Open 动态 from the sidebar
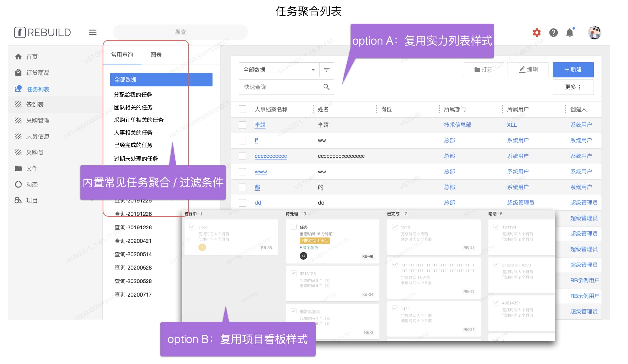This screenshot has height=364, width=628. pyautogui.click(x=32, y=184)
